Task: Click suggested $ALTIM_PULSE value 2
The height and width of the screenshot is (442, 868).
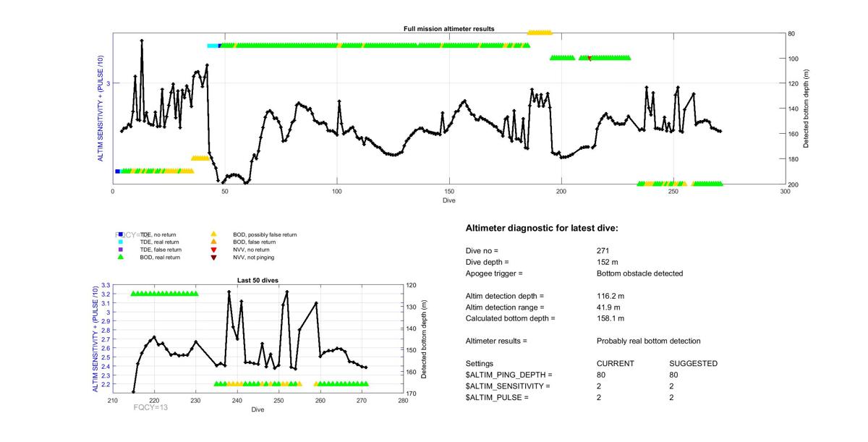Action: coord(672,398)
